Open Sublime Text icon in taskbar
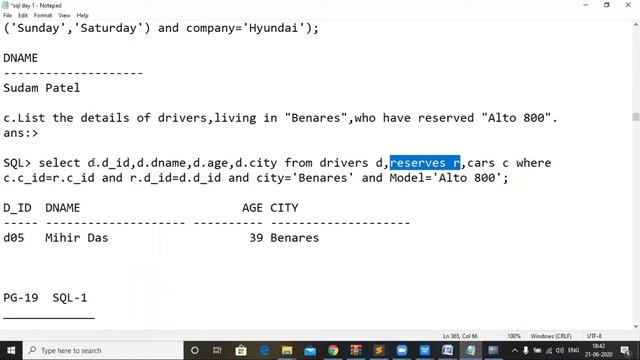 379,350
